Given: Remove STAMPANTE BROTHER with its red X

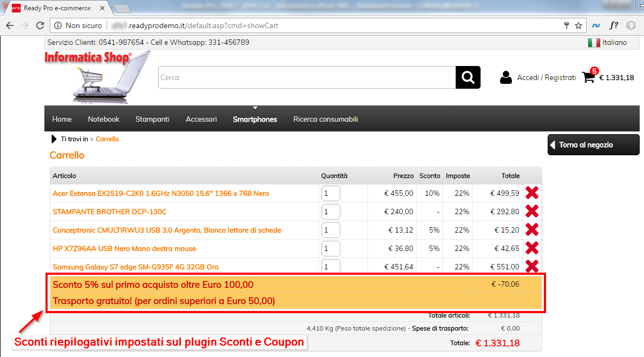Looking at the screenshot, I should [532, 211].
